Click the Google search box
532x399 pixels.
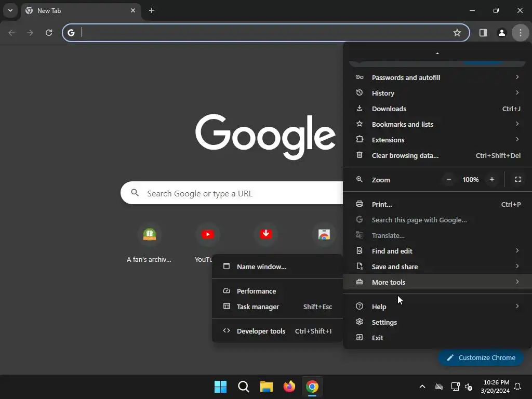232,193
